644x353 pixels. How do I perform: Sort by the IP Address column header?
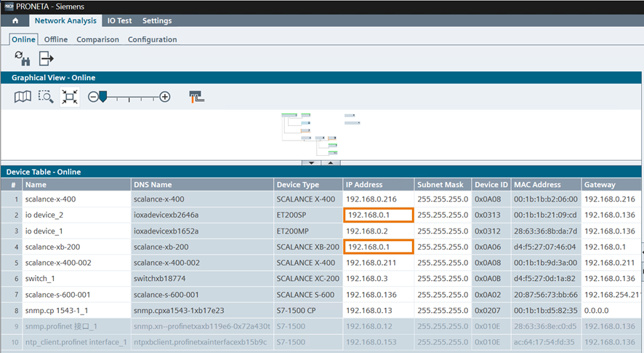click(379, 185)
